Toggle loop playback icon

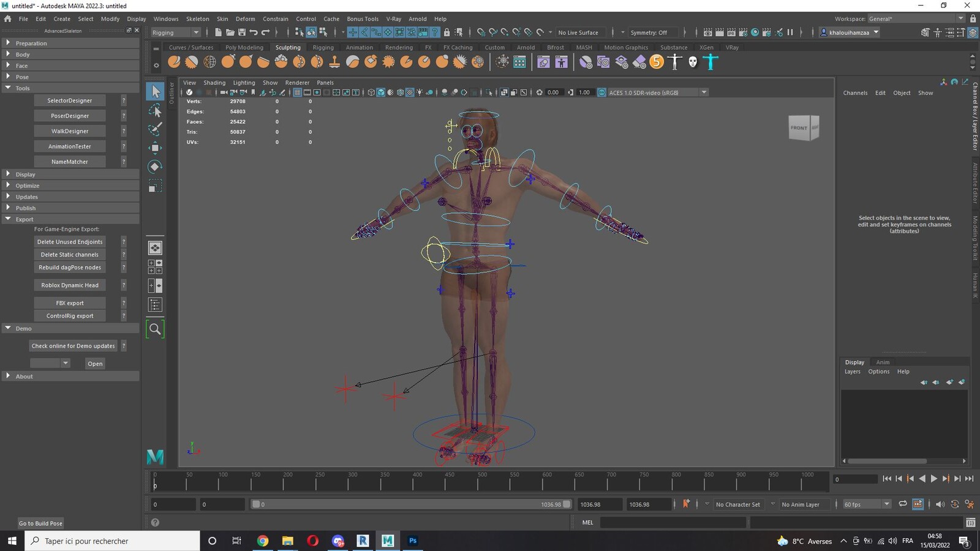[x=903, y=504]
